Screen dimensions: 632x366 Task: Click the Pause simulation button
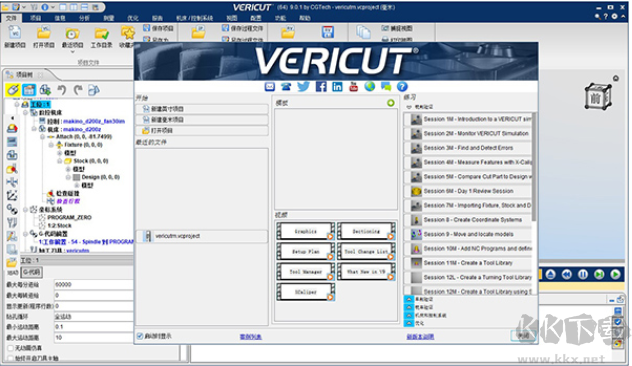click(583, 274)
